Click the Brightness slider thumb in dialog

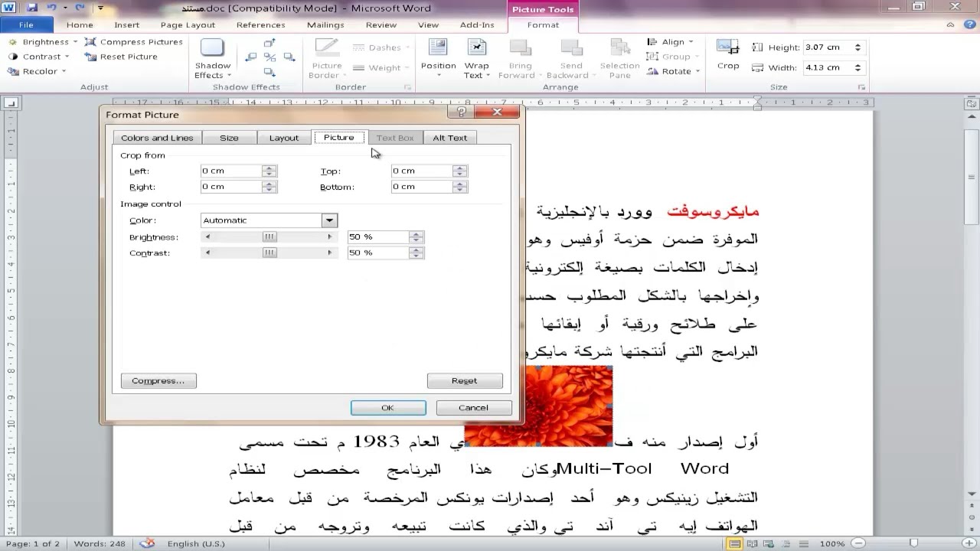coord(269,237)
